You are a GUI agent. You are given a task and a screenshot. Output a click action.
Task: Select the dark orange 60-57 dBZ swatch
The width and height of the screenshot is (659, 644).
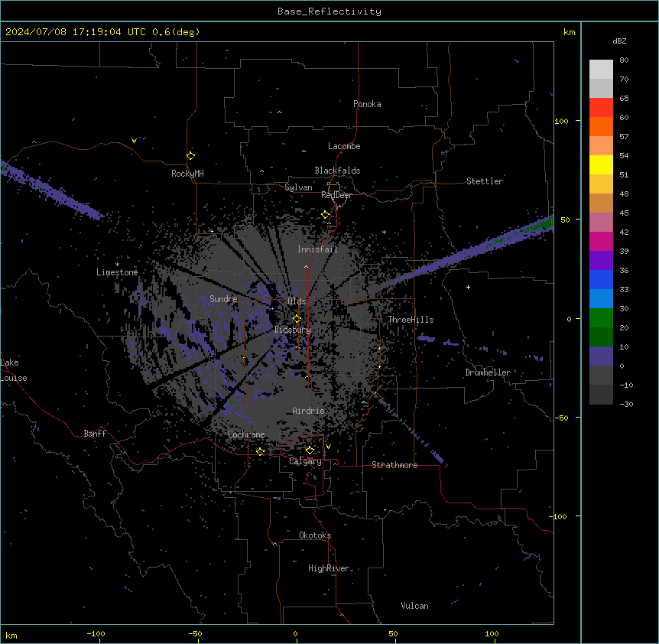(601, 126)
